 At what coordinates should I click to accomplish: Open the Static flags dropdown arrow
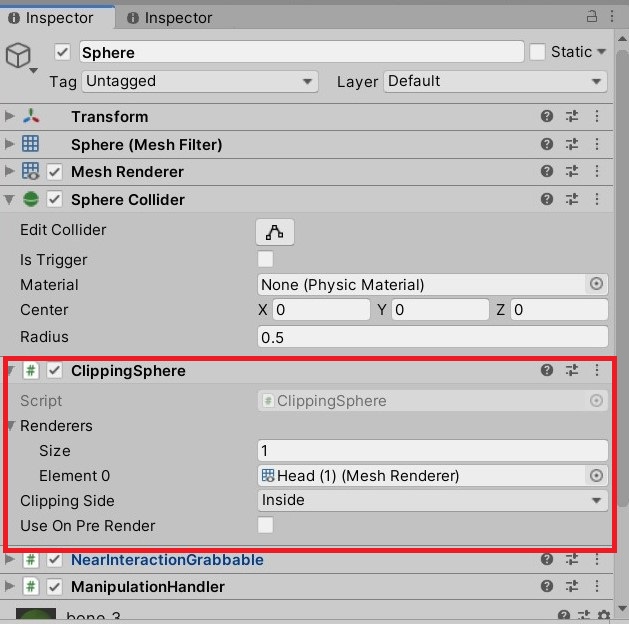pyautogui.click(x=601, y=52)
